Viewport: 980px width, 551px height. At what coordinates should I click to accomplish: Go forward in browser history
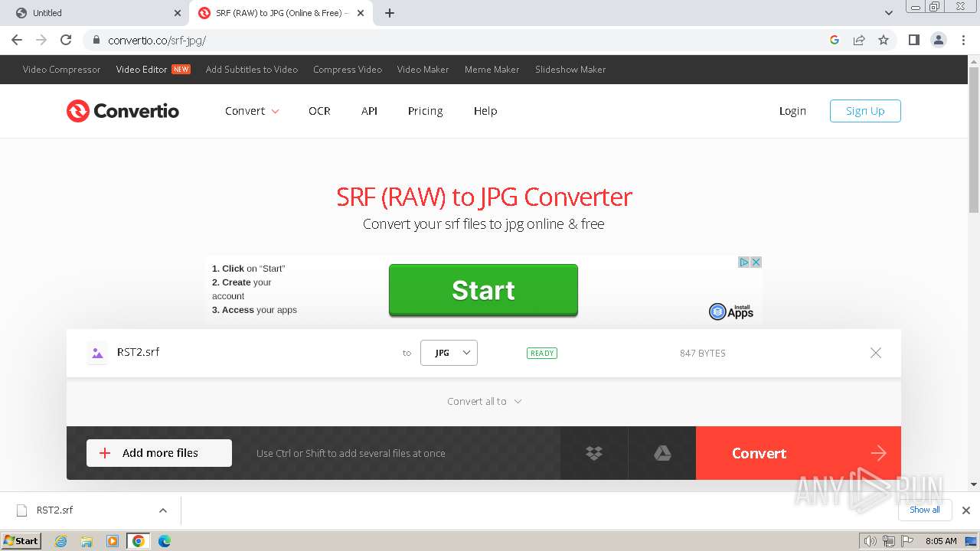pyautogui.click(x=41, y=40)
